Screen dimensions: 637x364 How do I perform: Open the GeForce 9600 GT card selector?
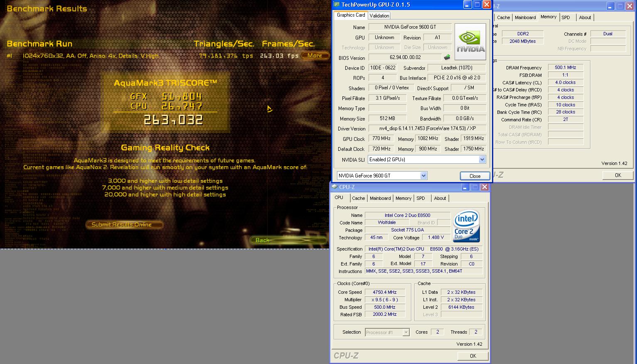tap(423, 176)
